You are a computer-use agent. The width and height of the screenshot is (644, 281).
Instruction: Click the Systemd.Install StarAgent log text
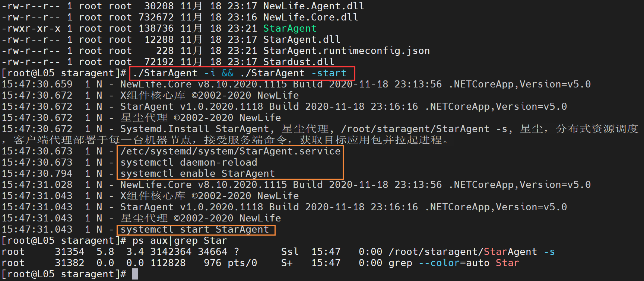coord(195,129)
